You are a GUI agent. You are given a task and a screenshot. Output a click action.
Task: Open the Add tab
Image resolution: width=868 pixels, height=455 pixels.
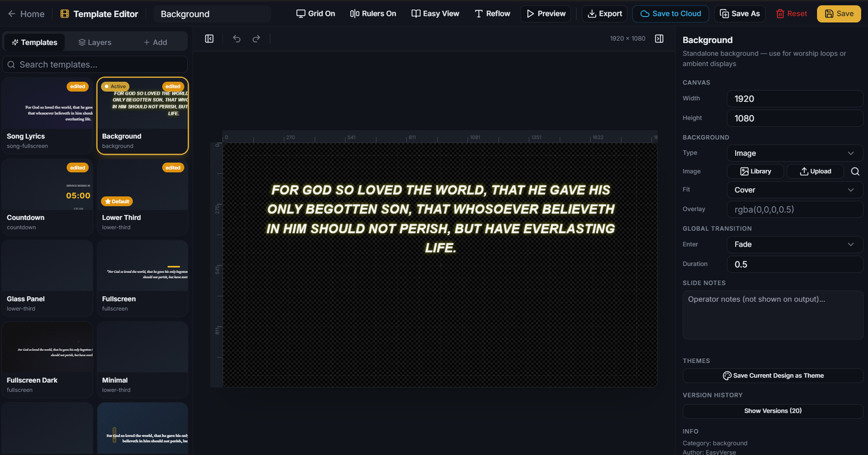click(x=155, y=42)
